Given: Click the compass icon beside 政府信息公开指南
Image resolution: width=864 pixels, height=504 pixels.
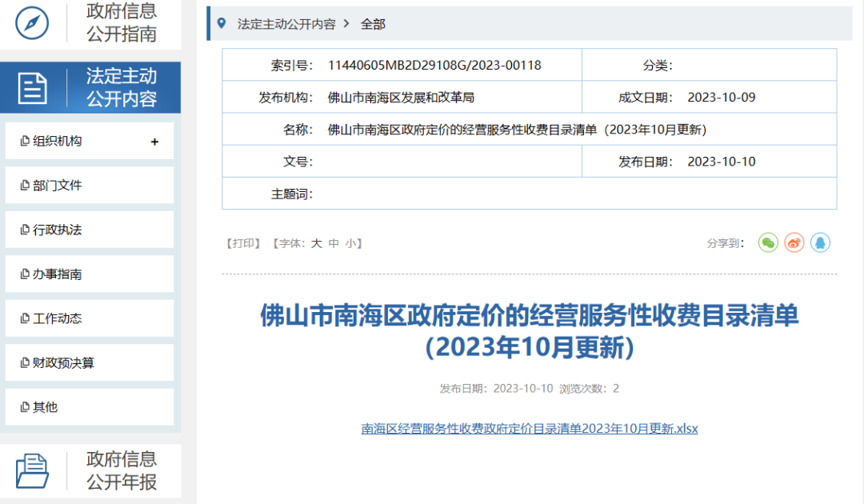Looking at the screenshot, I should [x=32, y=22].
